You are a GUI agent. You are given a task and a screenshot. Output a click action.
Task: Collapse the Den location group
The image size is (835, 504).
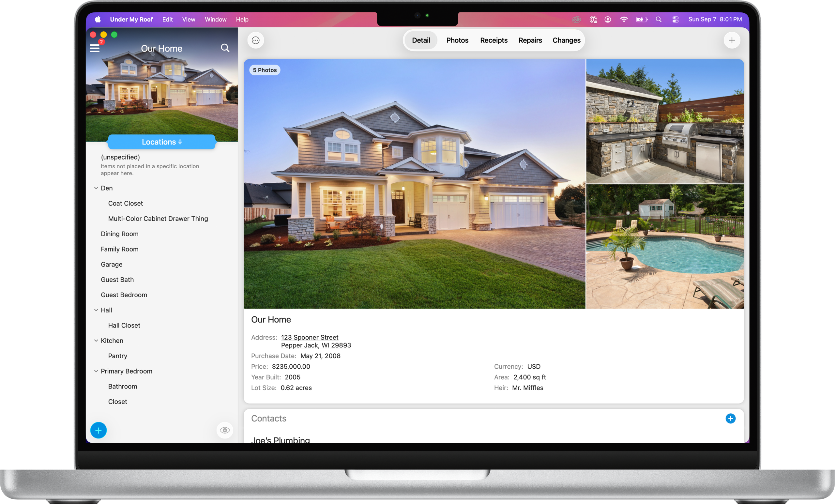pyautogui.click(x=96, y=188)
